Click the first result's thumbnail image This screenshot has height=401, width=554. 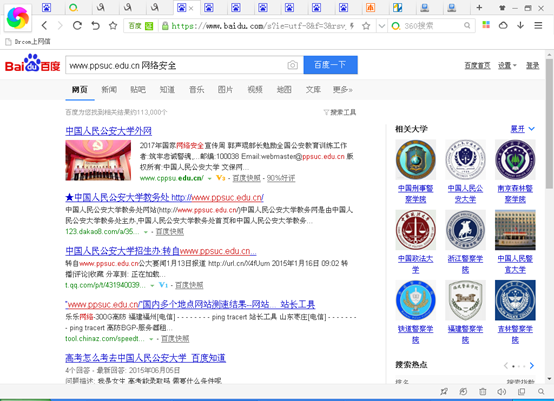(98, 160)
